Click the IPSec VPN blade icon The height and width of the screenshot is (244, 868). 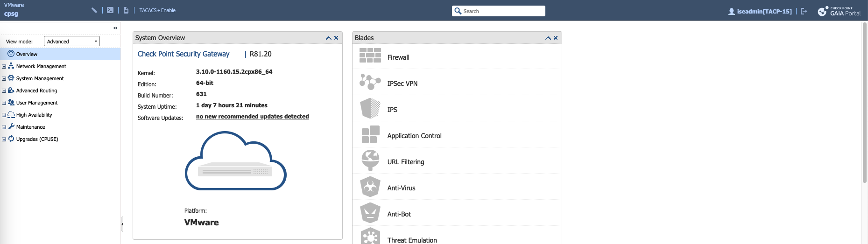(x=370, y=82)
